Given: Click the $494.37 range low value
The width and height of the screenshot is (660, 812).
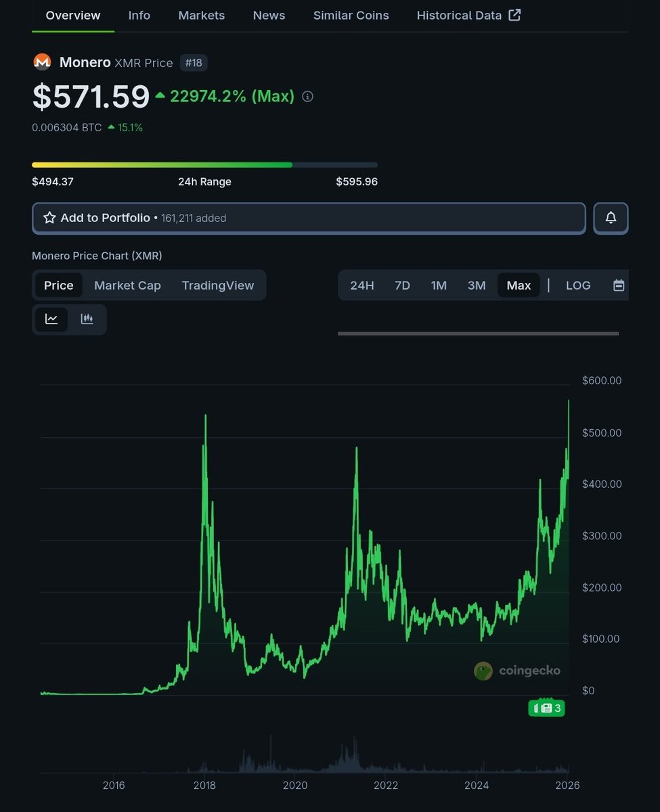Looking at the screenshot, I should coord(53,181).
